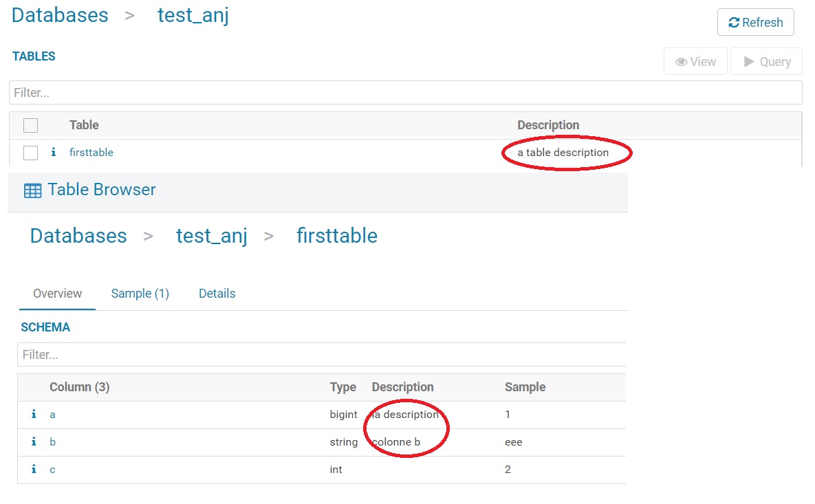Open the firsttable link

[91, 152]
